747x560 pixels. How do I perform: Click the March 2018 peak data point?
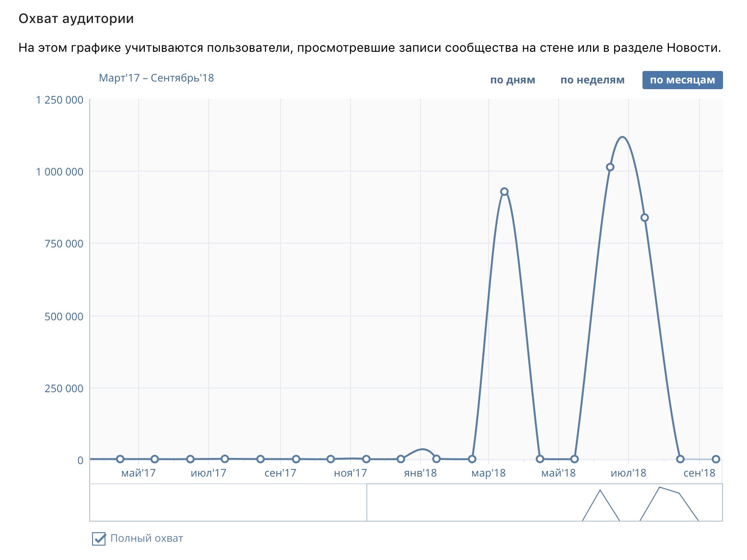(x=504, y=191)
